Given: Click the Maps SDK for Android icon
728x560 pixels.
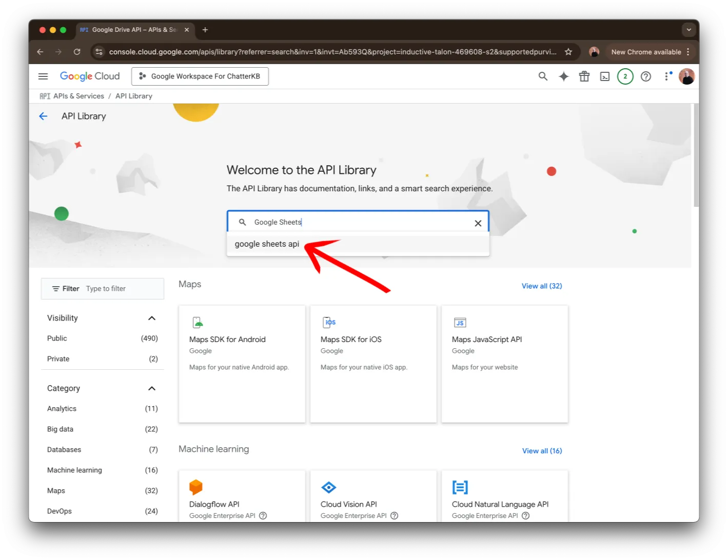Looking at the screenshot, I should click(x=198, y=323).
